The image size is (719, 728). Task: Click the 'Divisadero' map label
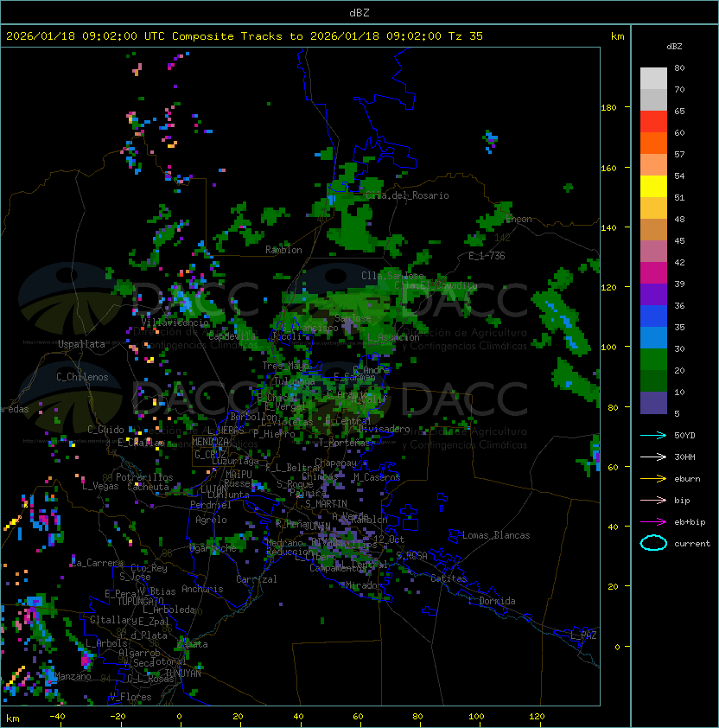(x=385, y=429)
